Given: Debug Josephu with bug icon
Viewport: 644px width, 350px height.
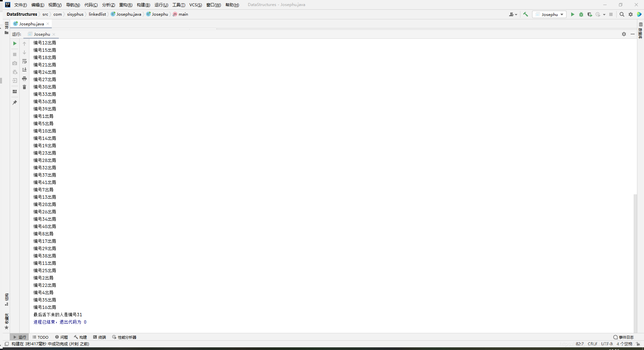Looking at the screenshot, I should pos(581,14).
